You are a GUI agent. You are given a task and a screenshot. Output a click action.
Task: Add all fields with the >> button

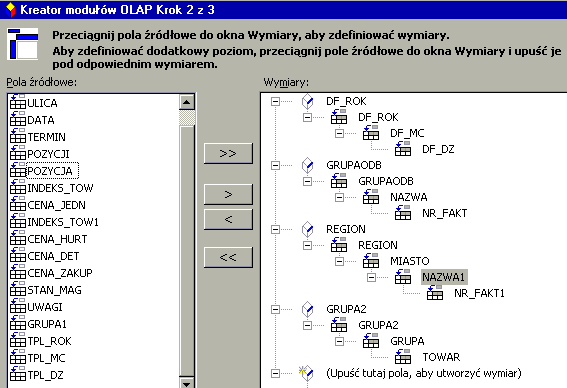pyautogui.click(x=228, y=153)
